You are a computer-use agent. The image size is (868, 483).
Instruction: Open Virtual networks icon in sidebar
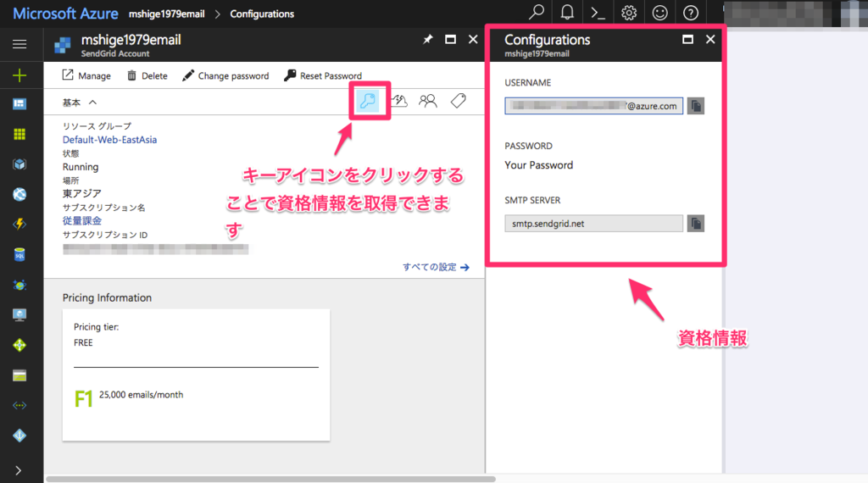pyautogui.click(x=19, y=406)
